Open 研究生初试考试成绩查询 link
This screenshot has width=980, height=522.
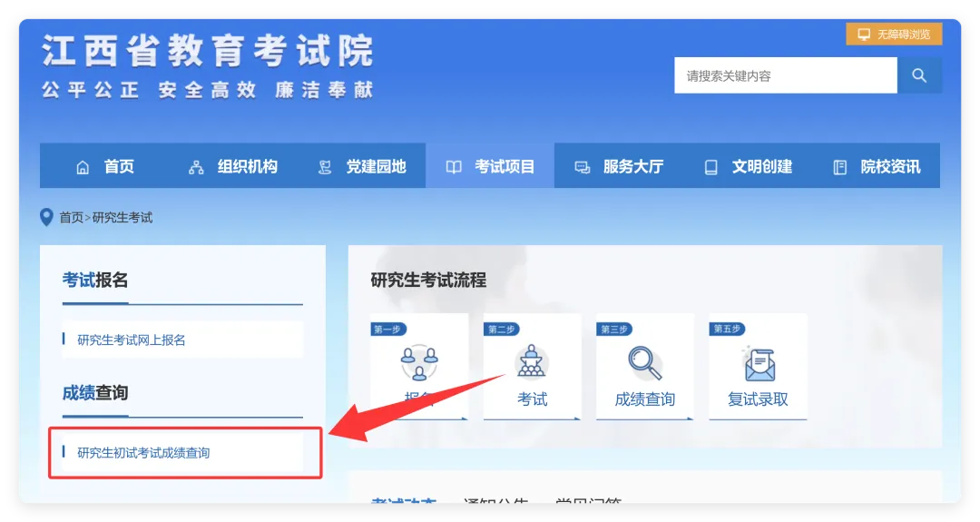coord(143,453)
